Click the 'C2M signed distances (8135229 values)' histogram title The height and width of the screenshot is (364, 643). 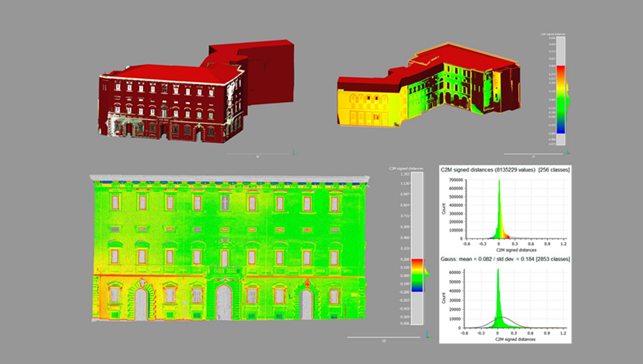tap(506, 170)
